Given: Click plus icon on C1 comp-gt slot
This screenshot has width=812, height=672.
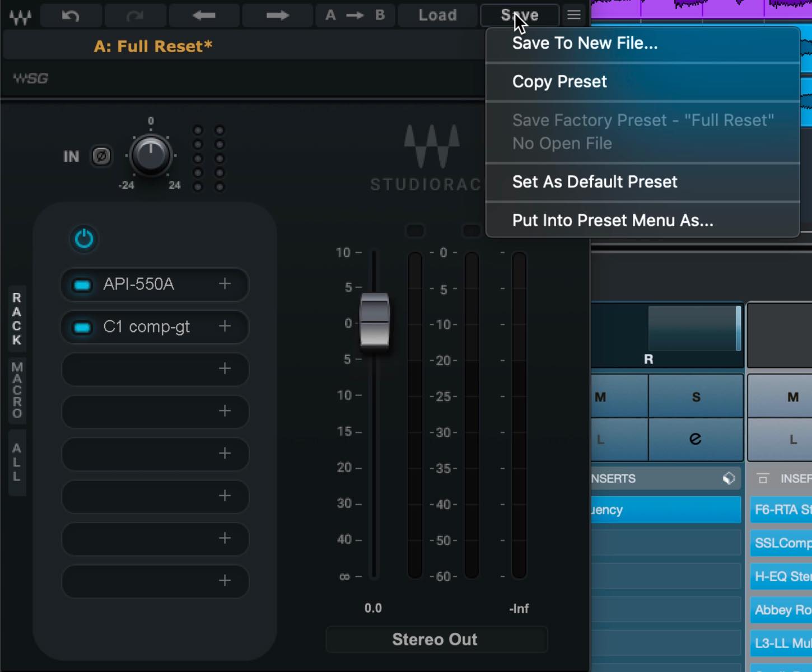Looking at the screenshot, I should 225,326.
